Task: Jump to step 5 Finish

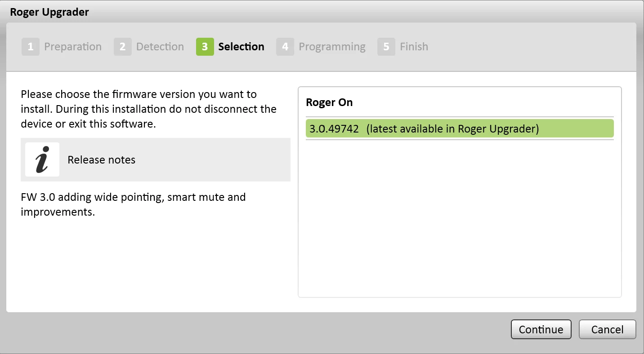Action: [403, 47]
